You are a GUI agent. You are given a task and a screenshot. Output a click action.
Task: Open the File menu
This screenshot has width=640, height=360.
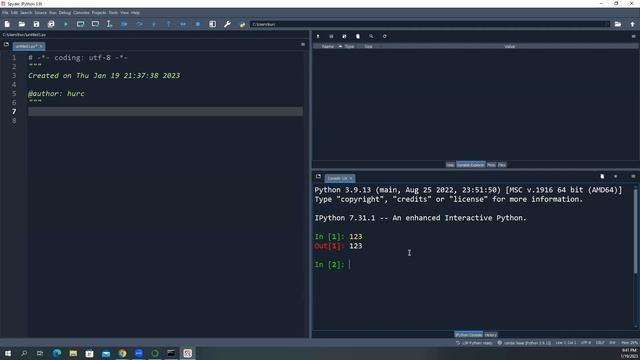5,13
